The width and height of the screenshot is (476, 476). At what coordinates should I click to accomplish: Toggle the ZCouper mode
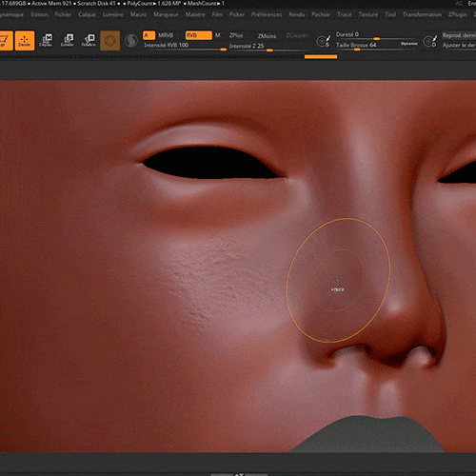point(297,35)
